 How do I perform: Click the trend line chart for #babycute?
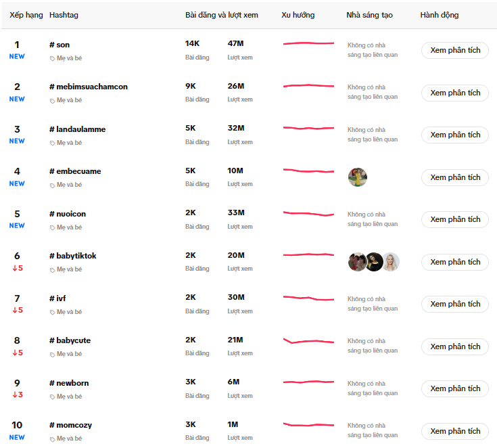click(x=308, y=341)
